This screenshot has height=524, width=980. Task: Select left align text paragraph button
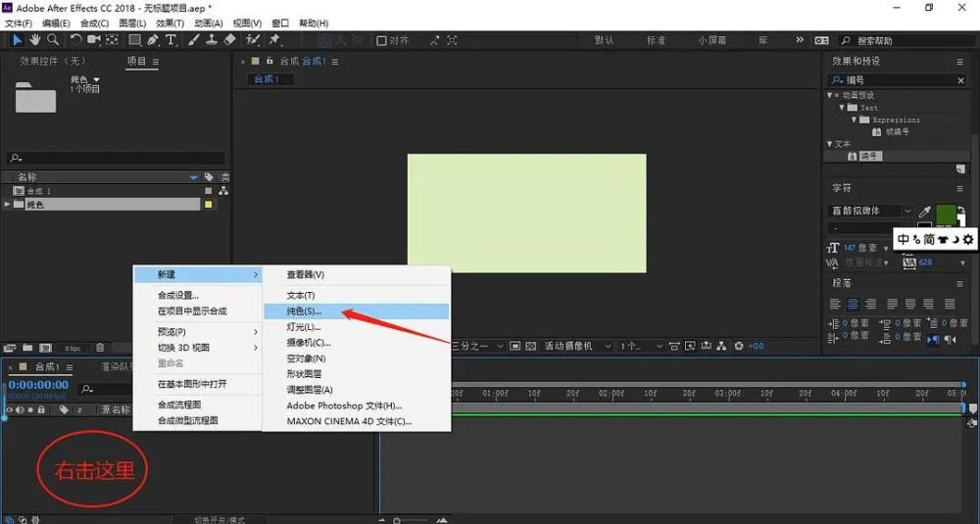click(835, 305)
